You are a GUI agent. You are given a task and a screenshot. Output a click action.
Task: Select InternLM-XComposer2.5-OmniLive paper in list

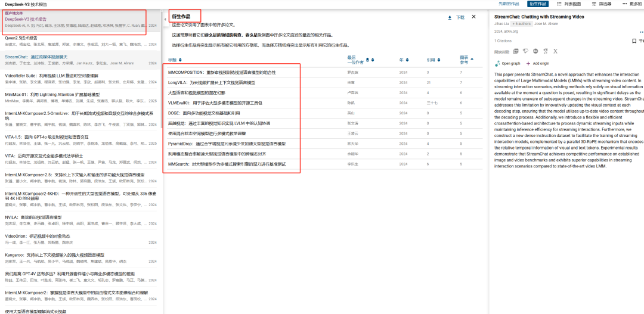tap(80, 119)
